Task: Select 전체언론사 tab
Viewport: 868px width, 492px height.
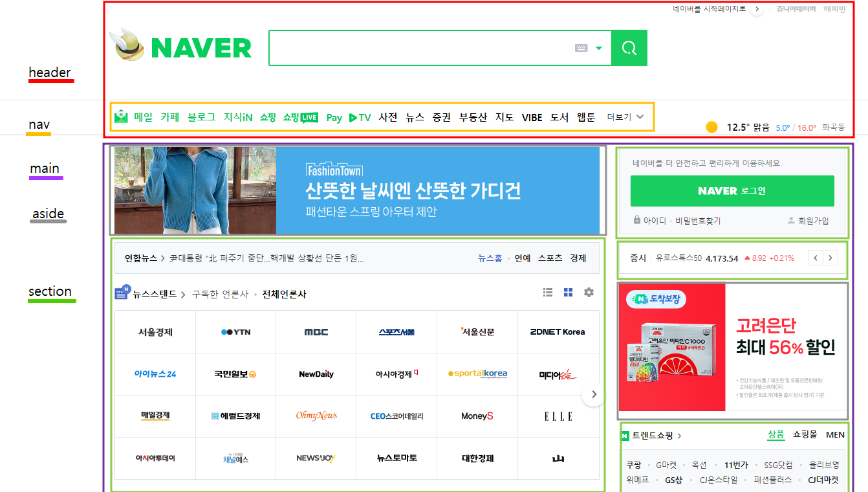Action: click(284, 294)
